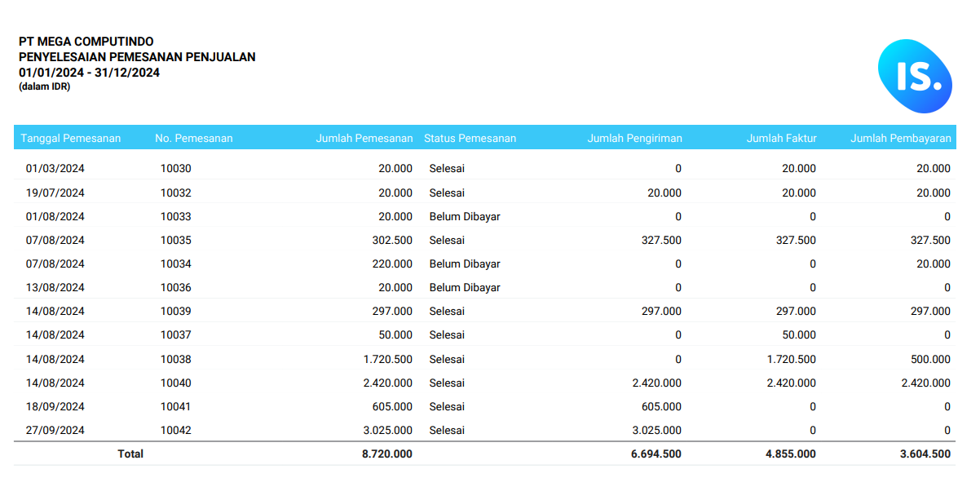Click the No. Pemesanan column header
Viewport: 980px width, 487px height.
pyautogui.click(x=194, y=138)
